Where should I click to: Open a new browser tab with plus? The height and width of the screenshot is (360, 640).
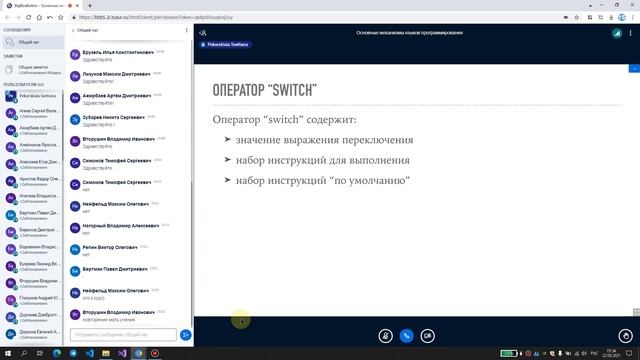pos(90,6)
